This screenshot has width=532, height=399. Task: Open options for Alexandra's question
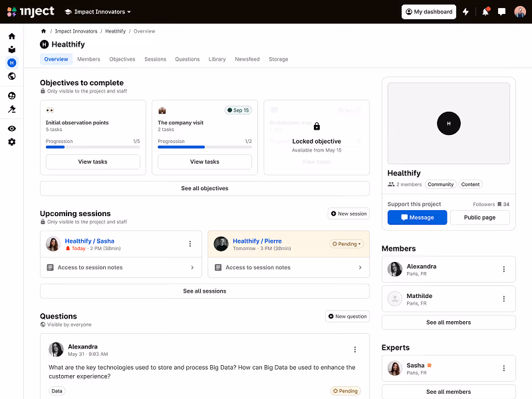click(x=355, y=350)
